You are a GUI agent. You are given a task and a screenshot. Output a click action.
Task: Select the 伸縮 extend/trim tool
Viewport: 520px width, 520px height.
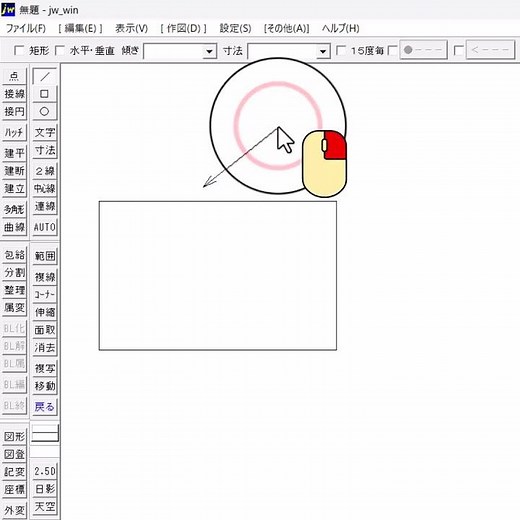(45, 312)
